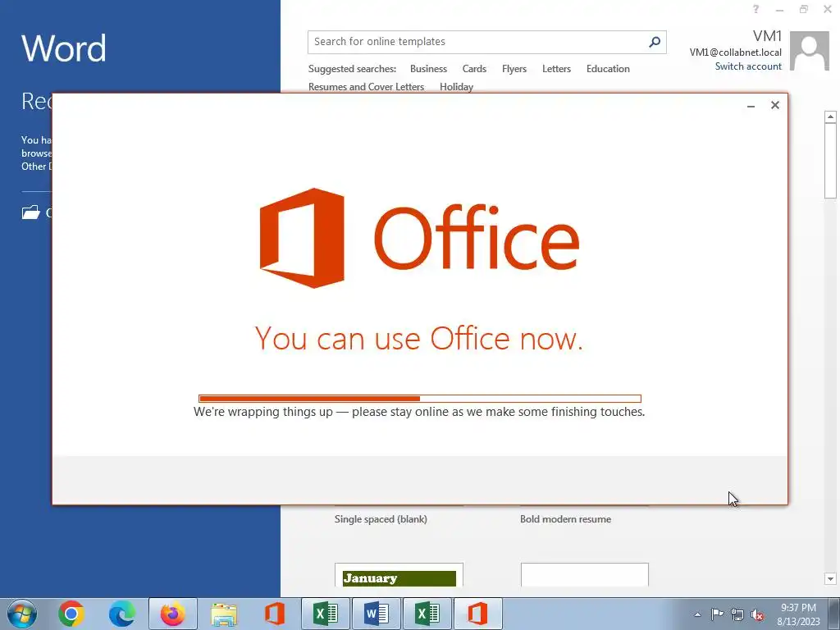Select the Education suggested search

click(x=608, y=69)
